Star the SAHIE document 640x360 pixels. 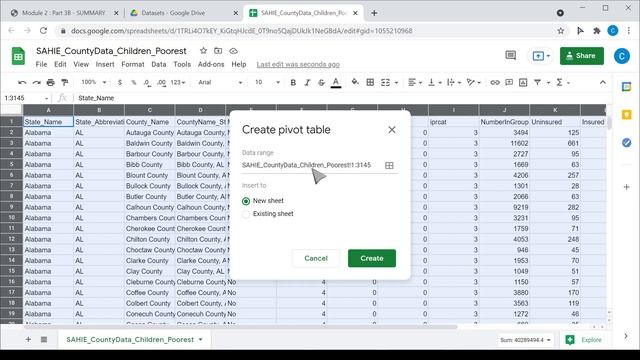click(x=203, y=51)
